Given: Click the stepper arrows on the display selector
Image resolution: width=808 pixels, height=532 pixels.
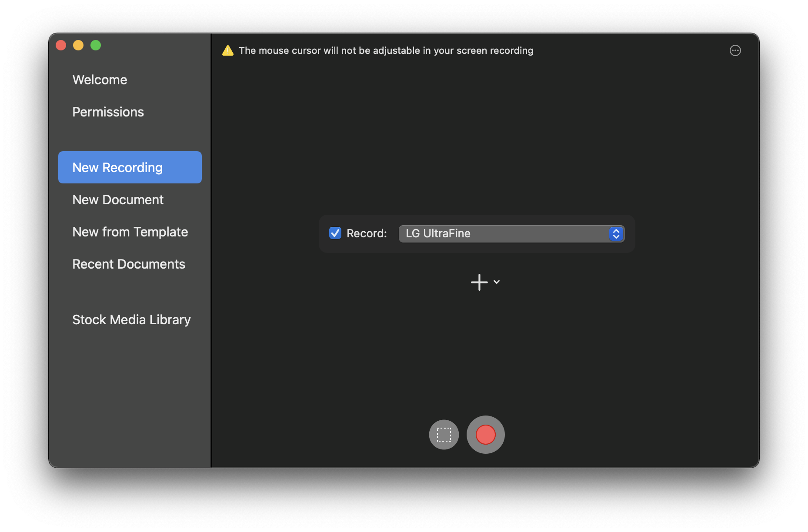Looking at the screenshot, I should (x=615, y=233).
